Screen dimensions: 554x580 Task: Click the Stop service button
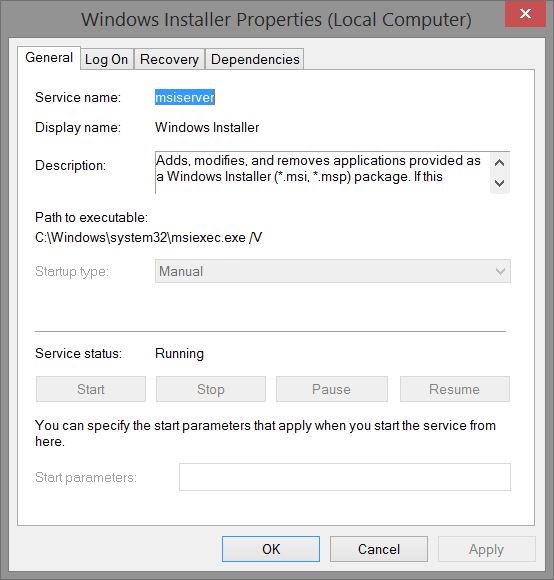point(211,389)
